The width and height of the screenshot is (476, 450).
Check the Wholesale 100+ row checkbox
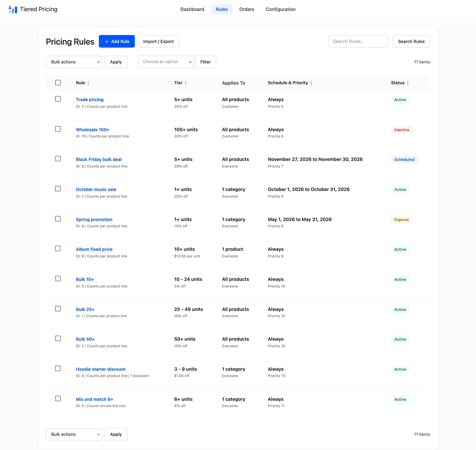pyautogui.click(x=58, y=129)
